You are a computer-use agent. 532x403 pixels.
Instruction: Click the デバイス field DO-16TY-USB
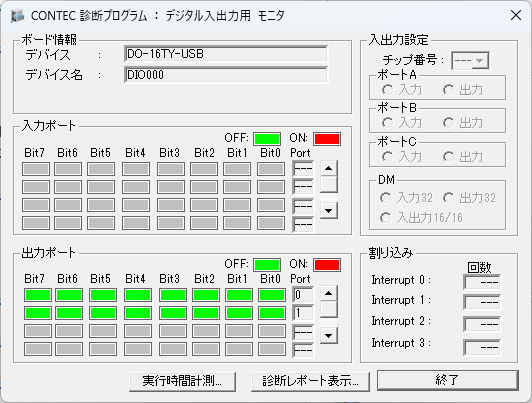click(226, 54)
